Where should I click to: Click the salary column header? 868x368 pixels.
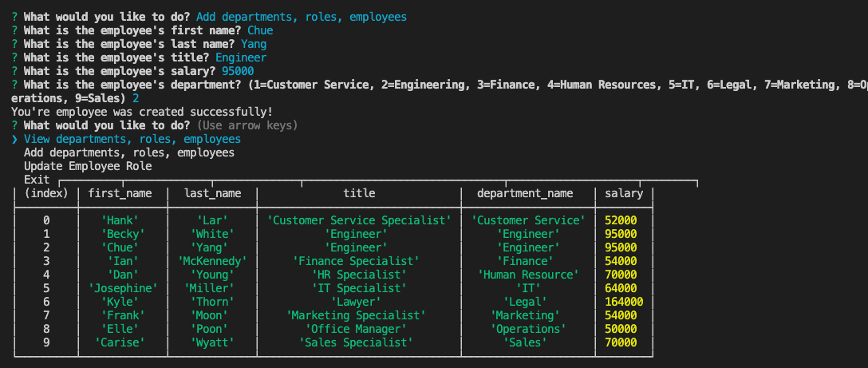[x=624, y=193]
